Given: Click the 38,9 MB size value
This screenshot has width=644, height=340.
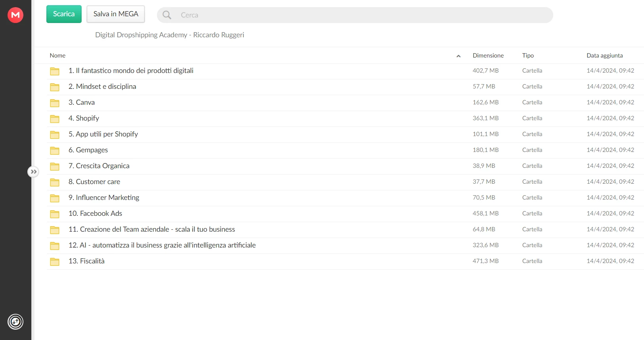Looking at the screenshot, I should [484, 166].
